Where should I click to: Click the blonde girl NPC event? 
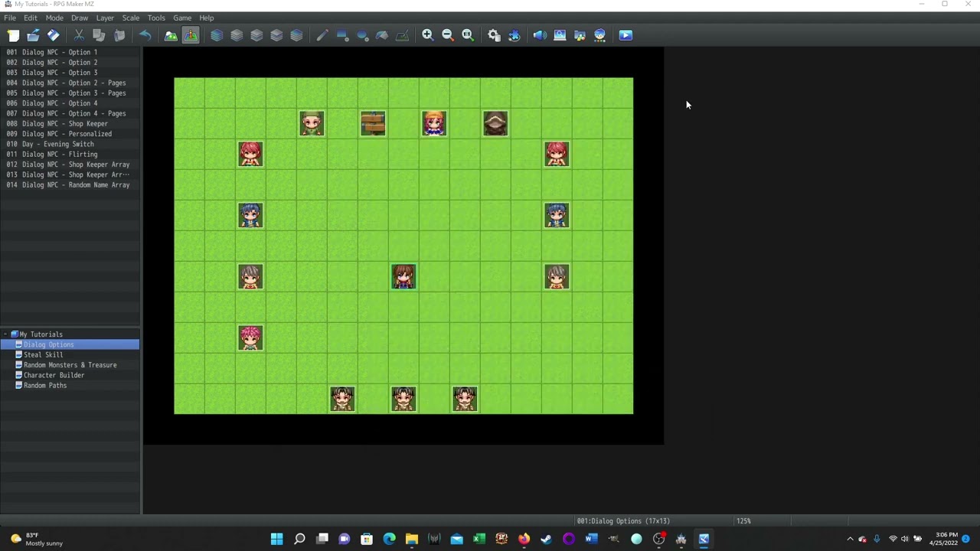(x=434, y=123)
